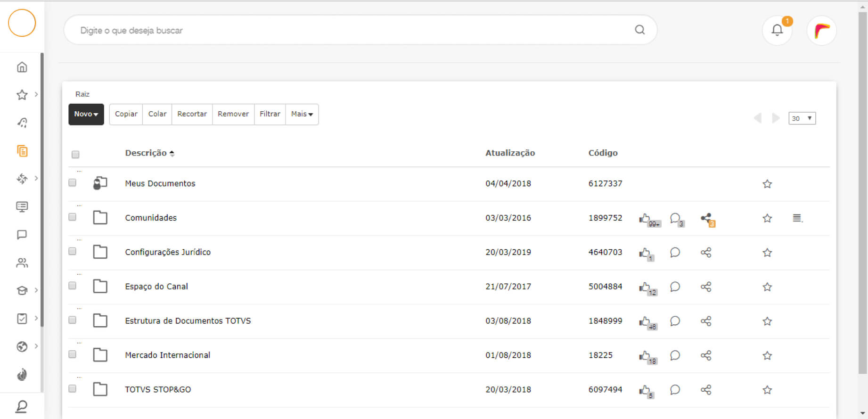Share the Mercado Internacional folder

pos(705,355)
